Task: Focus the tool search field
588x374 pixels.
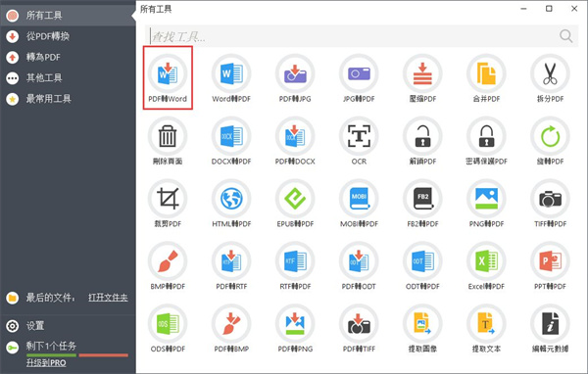Action: [353, 36]
